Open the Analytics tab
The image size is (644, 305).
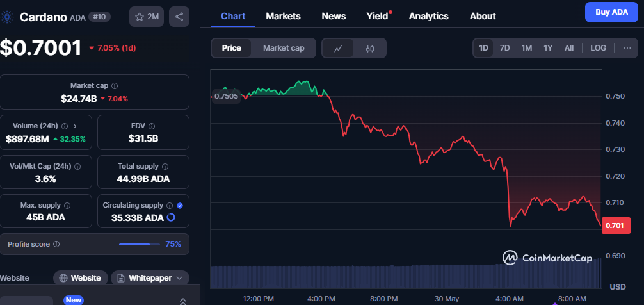(x=428, y=16)
